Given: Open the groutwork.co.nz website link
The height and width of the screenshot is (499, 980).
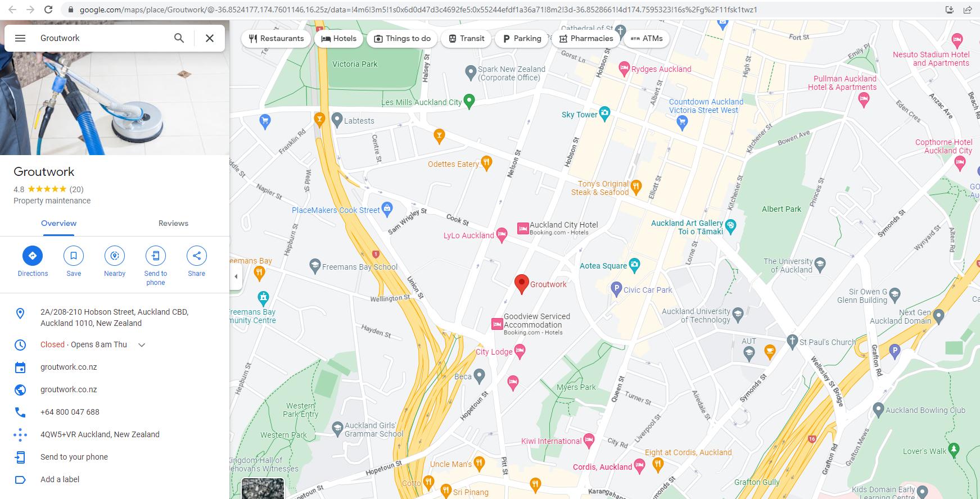Looking at the screenshot, I should [69, 389].
